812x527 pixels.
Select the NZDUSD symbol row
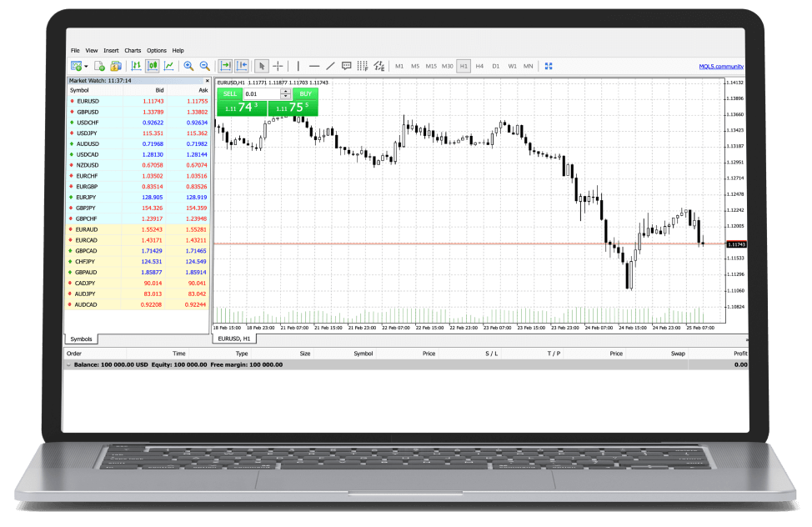(x=138, y=165)
